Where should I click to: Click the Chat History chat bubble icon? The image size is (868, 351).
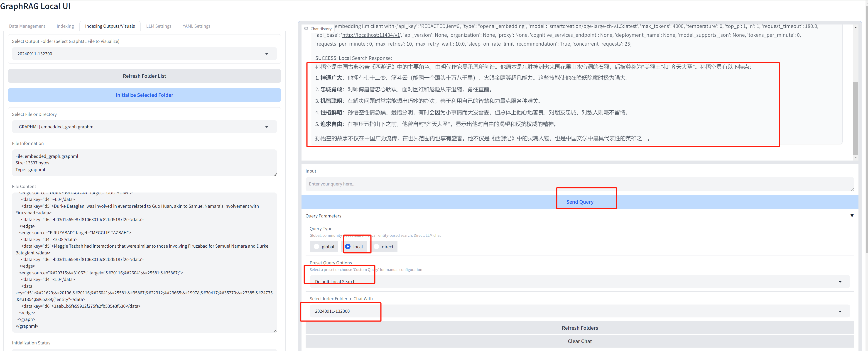(306, 29)
